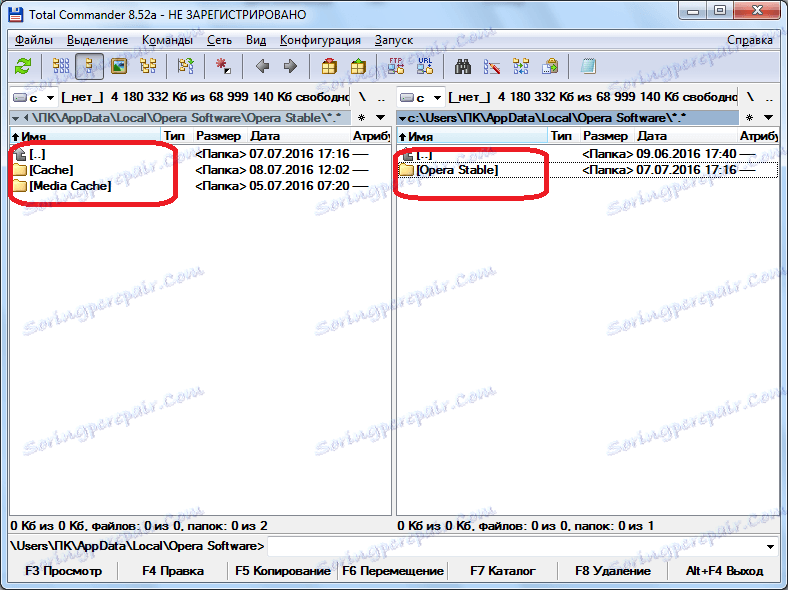Click the pack files archive icon

tap(329, 66)
